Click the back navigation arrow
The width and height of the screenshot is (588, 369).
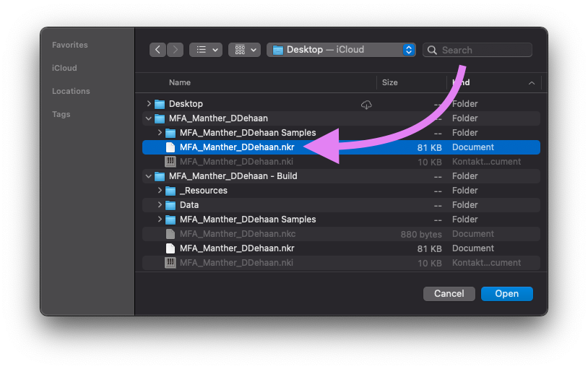158,50
